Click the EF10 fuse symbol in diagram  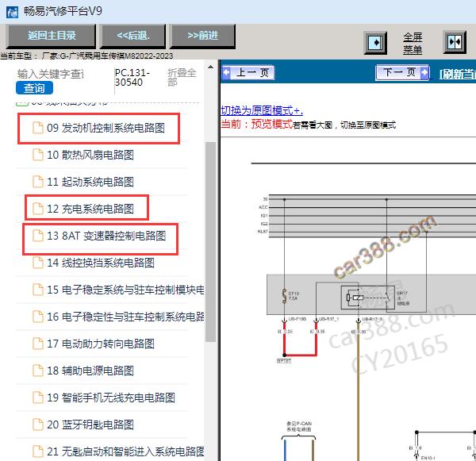click(285, 296)
